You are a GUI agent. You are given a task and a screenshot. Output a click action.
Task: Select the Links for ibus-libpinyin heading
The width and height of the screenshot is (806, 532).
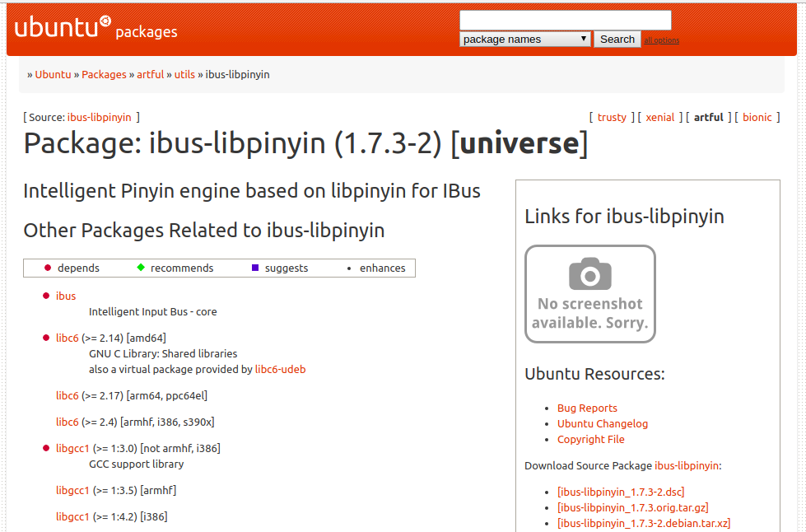tap(624, 217)
